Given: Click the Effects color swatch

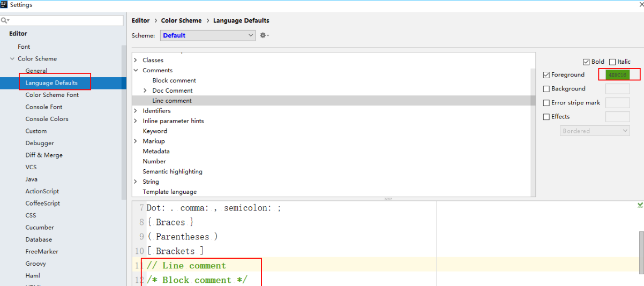Looking at the screenshot, I should [618, 117].
